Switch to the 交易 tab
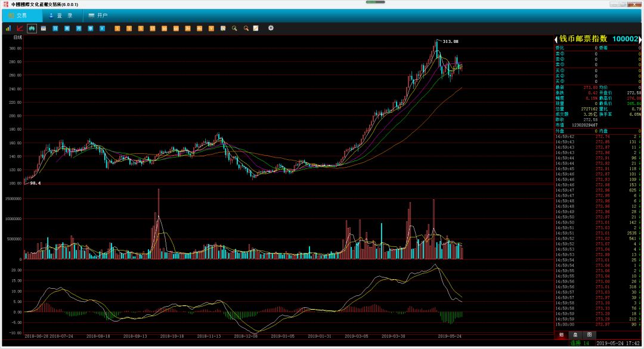The image size is (644, 349). (x=22, y=16)
